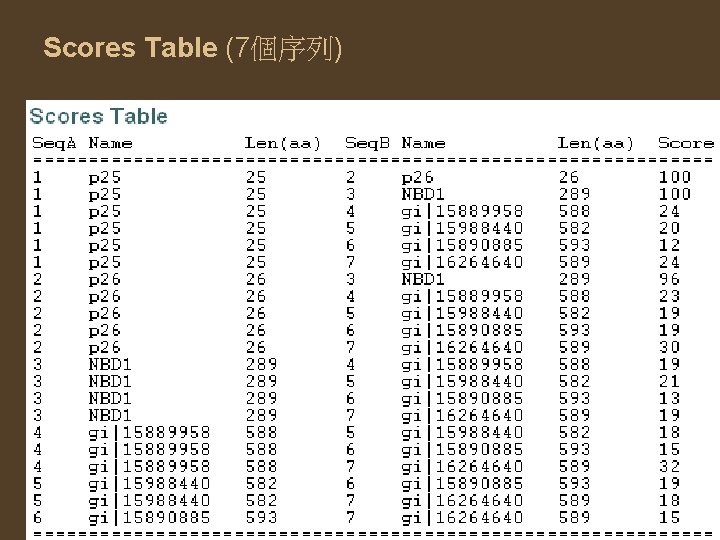720x540 pixels.
Task: Click the "Len(aa)" header after SeqA Name
Action: [x=282, y=143]
